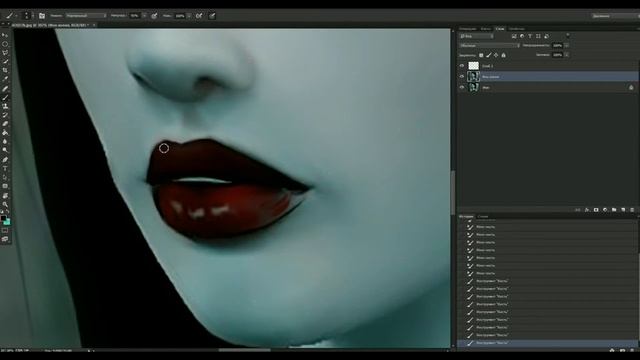Screen dimensions: 640x360
Task: Select the Horizontal Type tool
Action: [5, 169]
